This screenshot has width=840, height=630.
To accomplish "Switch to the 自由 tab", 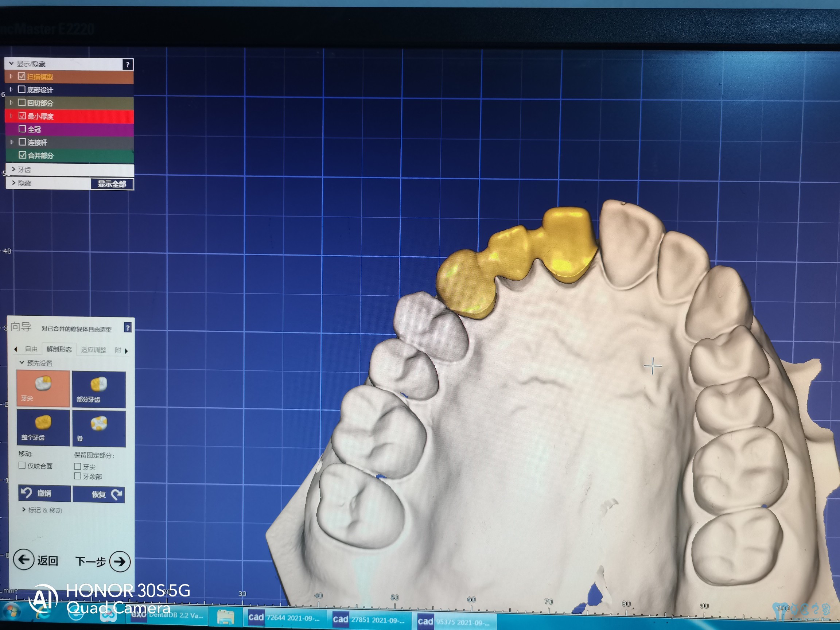I will tap(31, 349).
